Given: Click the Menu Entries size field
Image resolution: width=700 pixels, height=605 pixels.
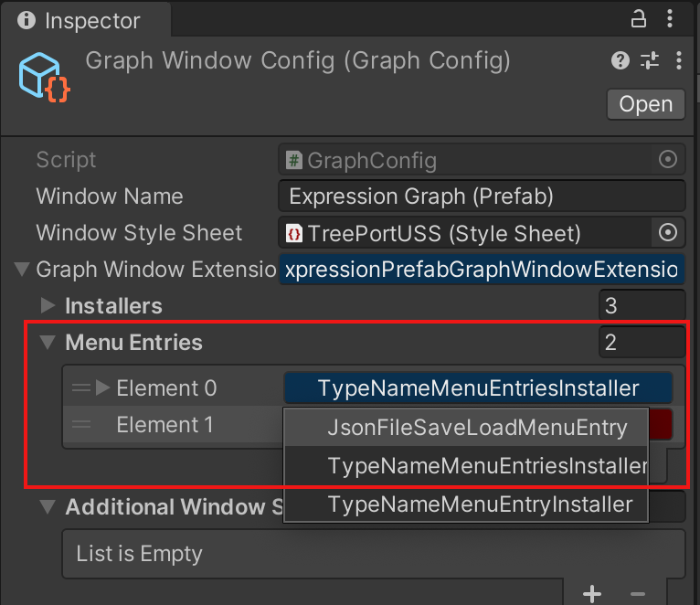Looking at the screenshot, I should click(x=642, y=343).
